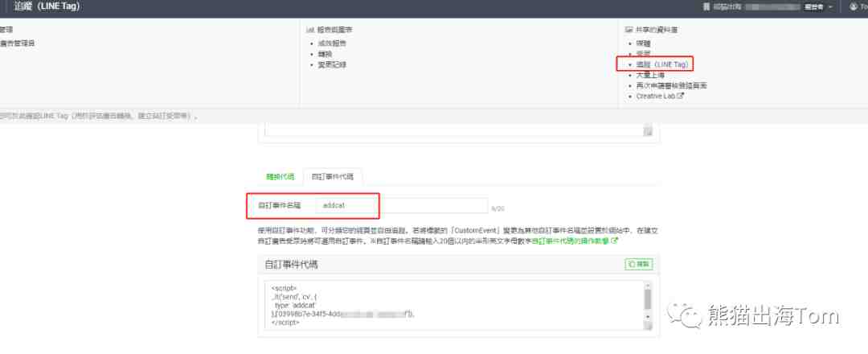The width and height of the screenshot is (868, 354).
Task: Switch to the 轉換代碼 tab
Action: [280, 177]
